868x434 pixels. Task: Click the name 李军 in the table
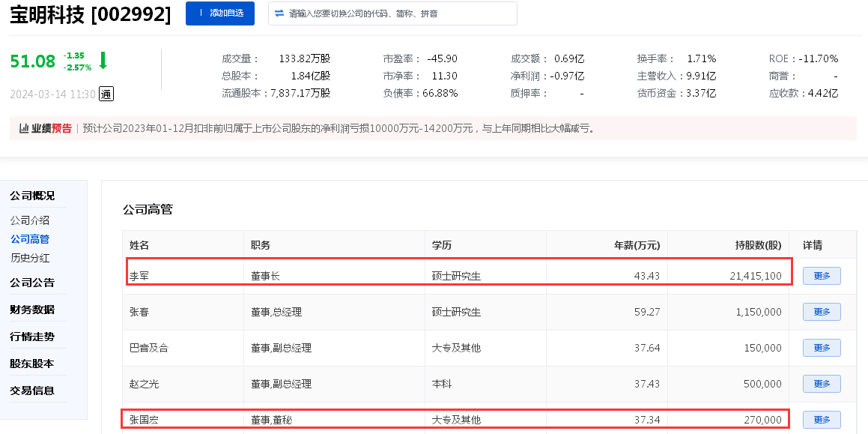139,276
